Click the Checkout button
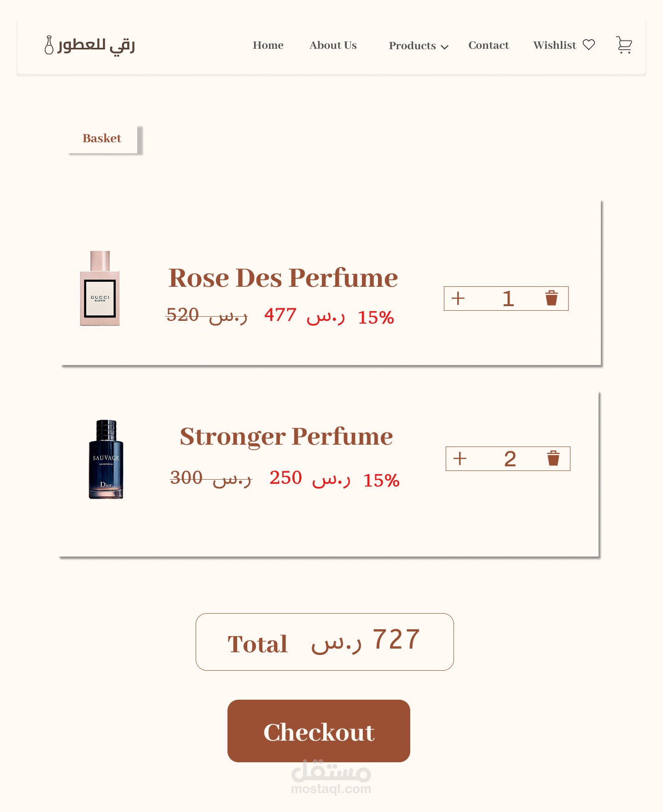This screenshot has width=663, height=812. coord(319,731)
